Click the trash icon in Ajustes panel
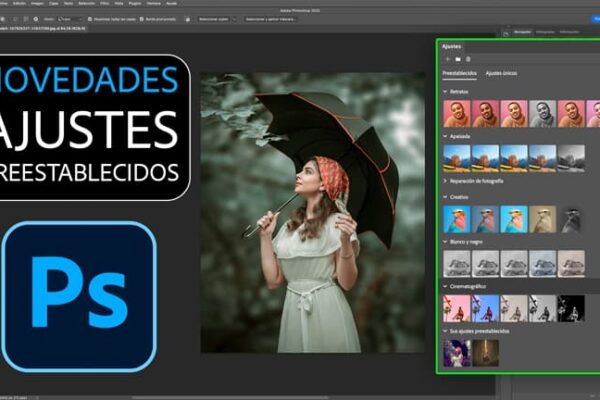 [468, 59]
